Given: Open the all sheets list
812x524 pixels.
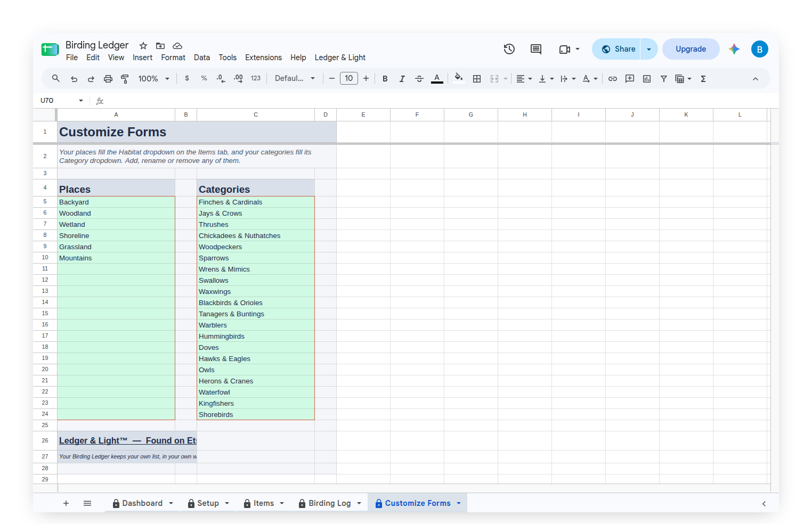Looking at the screenshot, I should 87,503.
